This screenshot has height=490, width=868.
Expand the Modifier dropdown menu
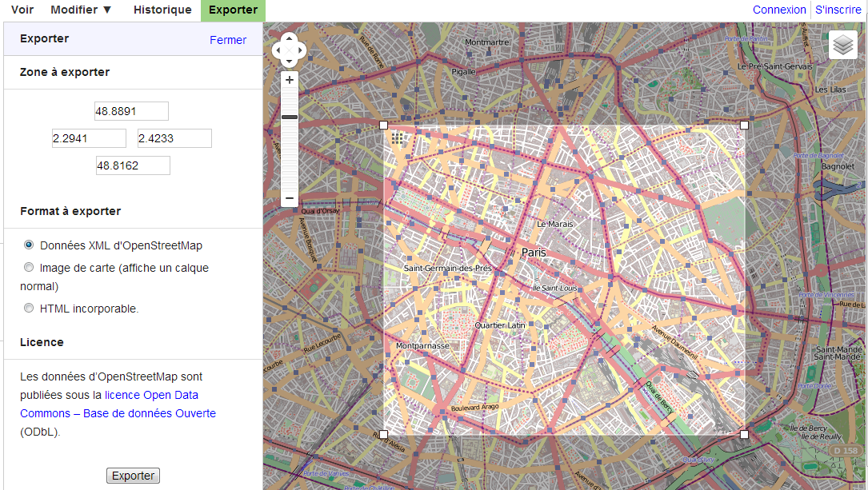[82, 10]
